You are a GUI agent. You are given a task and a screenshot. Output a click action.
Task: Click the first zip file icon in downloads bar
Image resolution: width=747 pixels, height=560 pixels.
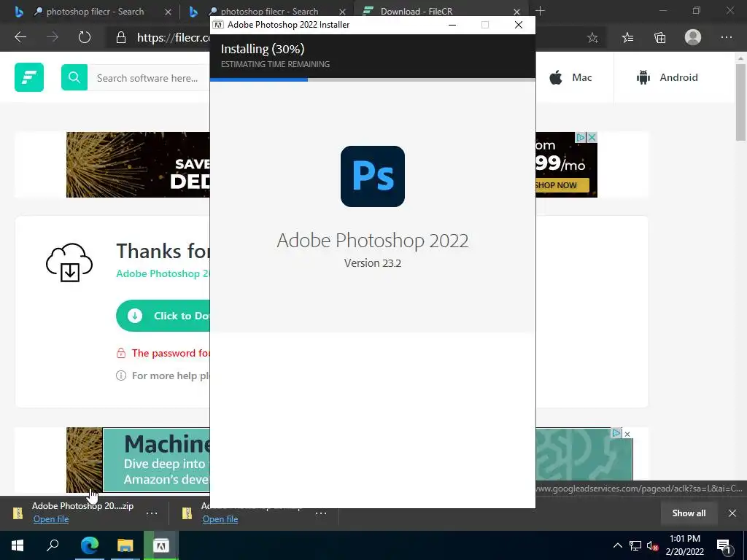click(18, 513)
